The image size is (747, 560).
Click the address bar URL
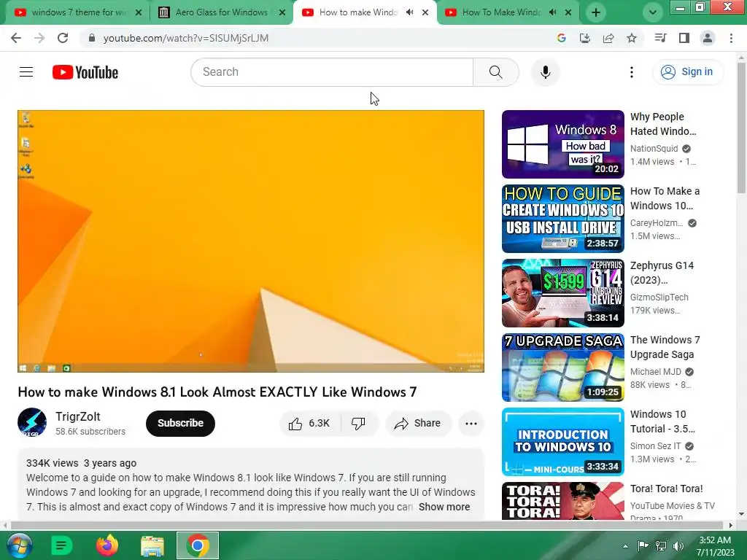186,38
